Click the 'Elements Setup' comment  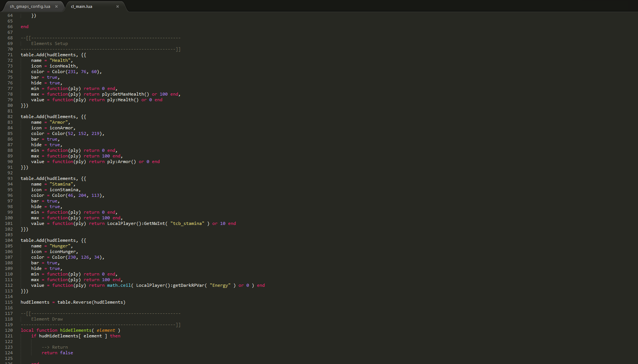[50, 43]
